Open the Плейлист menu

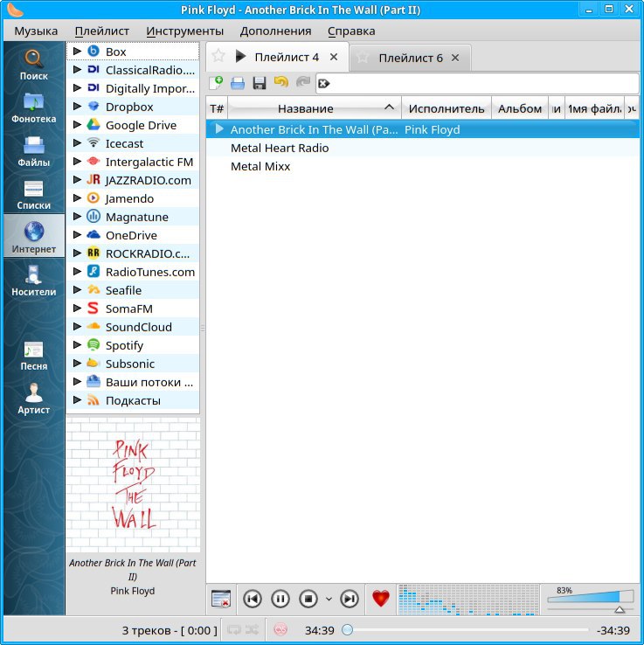pos(102,31)
